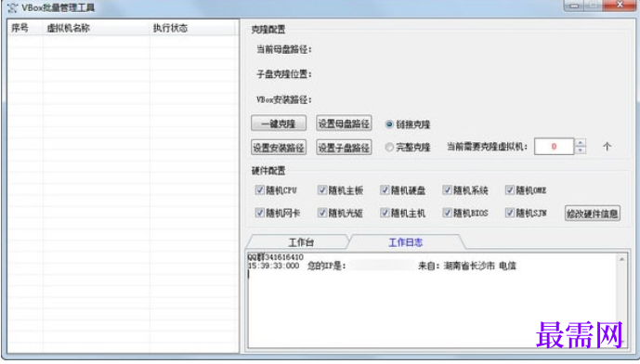
Task: Uncheck 随机光驱 checkbox
Action: (322, 213)
